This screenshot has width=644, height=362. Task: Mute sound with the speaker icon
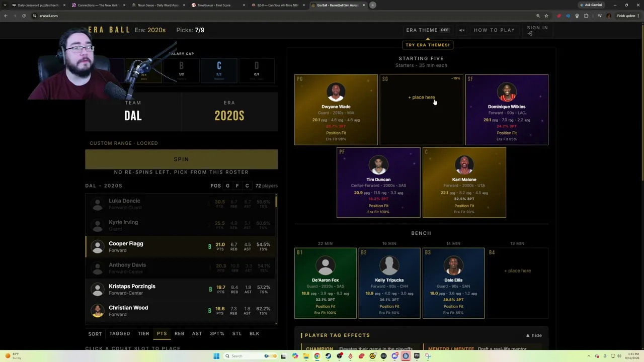(x=462, y=30)
